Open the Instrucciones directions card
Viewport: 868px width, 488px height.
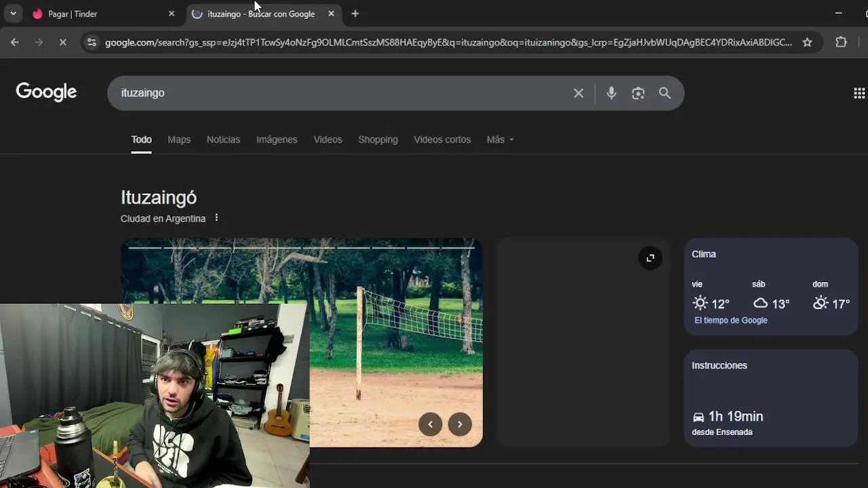771,398
